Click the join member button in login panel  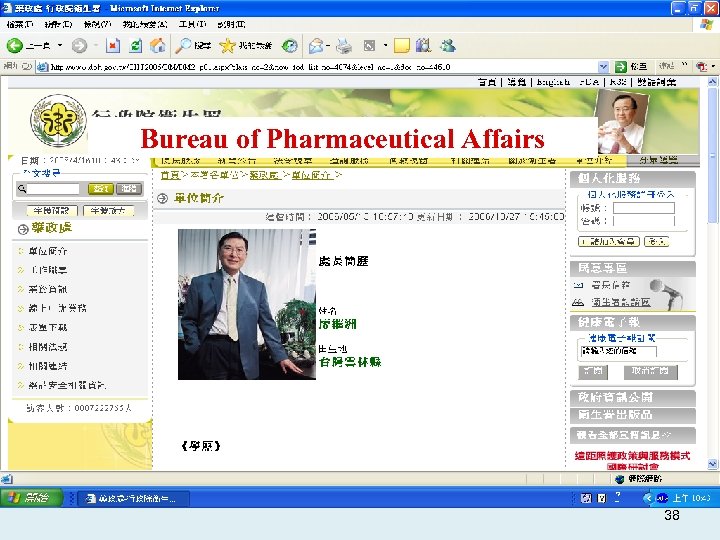coord(609,241)
